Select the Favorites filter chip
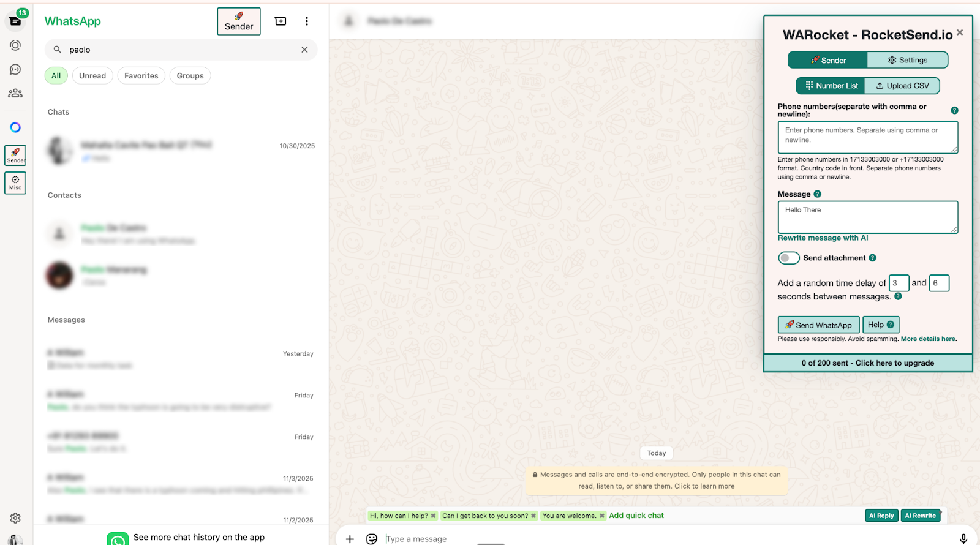980x545 pixels. pos(141,76)
